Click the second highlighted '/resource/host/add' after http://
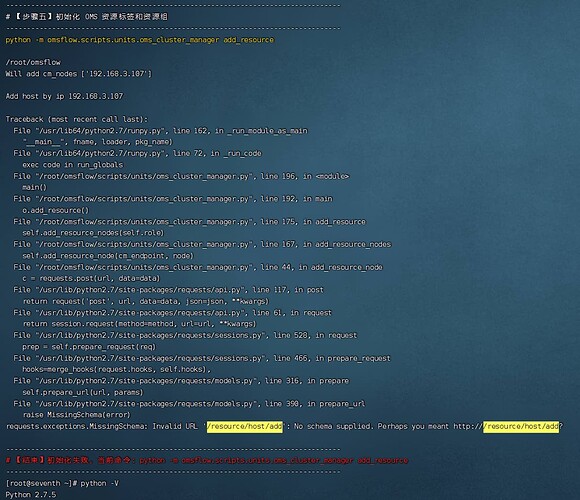This screenshot has height=500, width=580. (521, 426)
